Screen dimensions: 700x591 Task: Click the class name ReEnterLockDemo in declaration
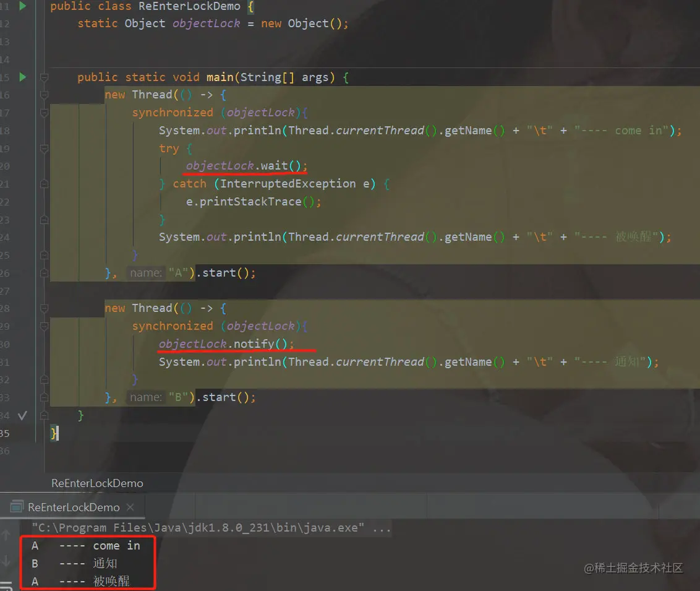tap(189, 6)
